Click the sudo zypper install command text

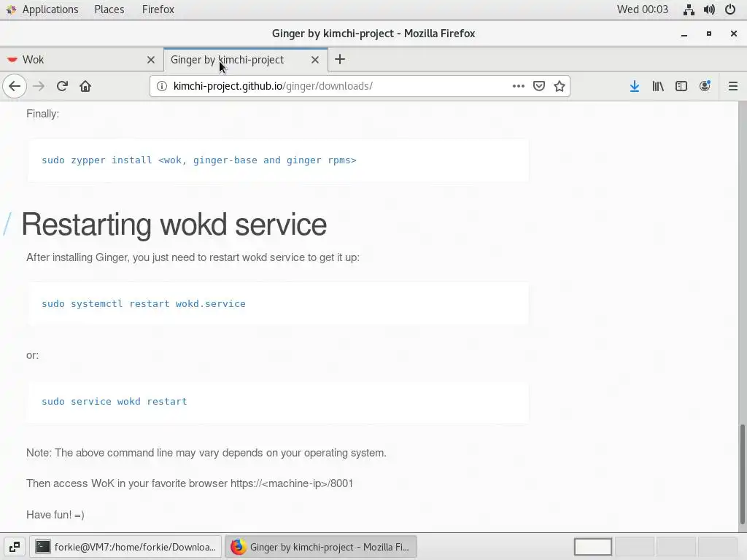(x=198, y=160)
